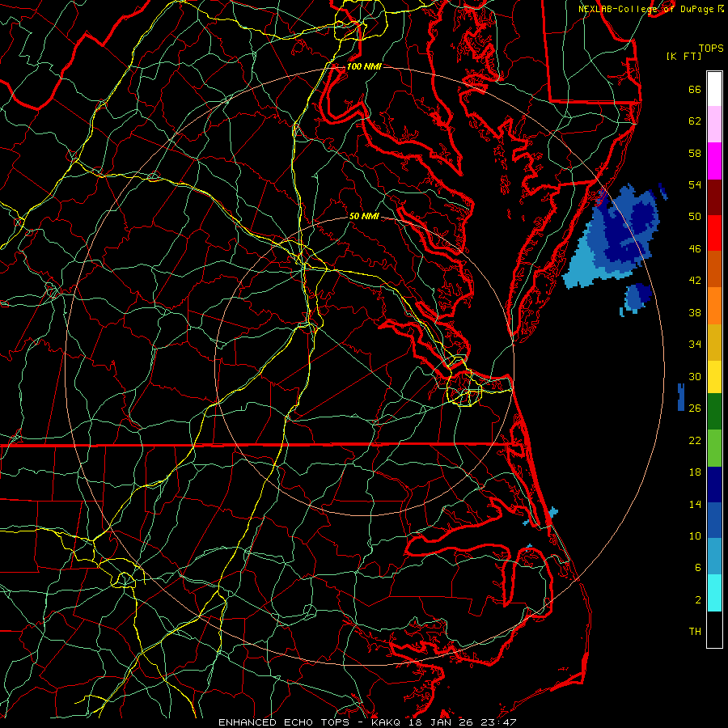Click legend value '54'
Screen dimensions: 728x728
coord(695,184)
